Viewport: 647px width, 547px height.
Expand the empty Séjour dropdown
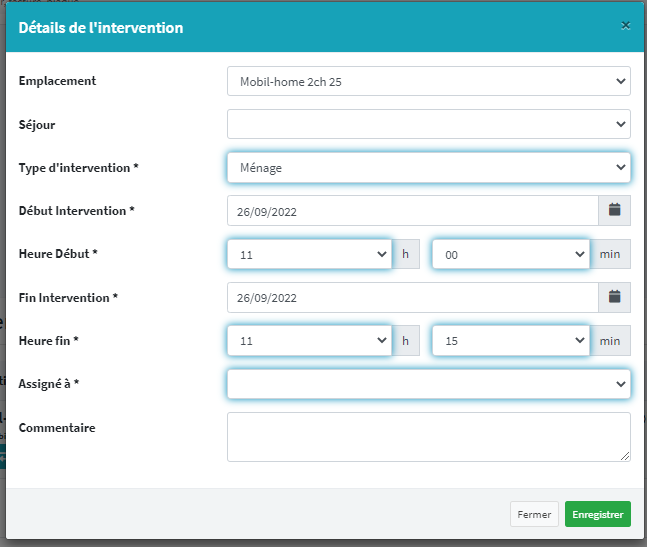[428, 124]
